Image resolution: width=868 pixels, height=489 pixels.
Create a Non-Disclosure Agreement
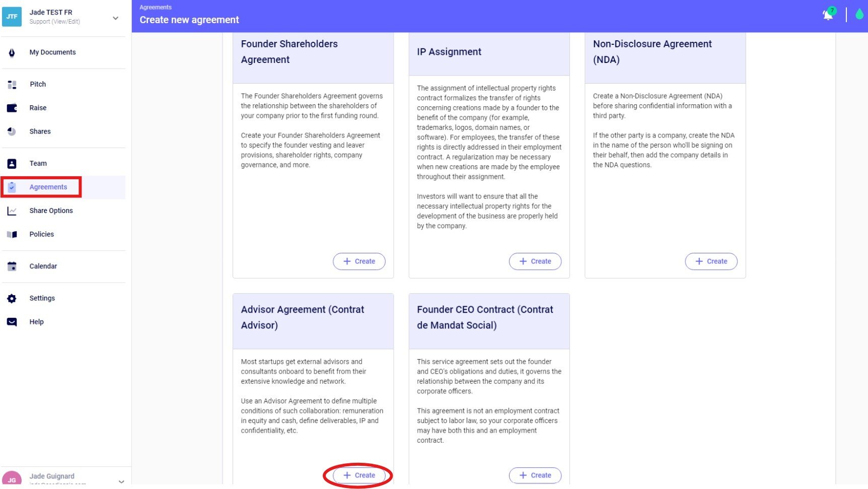pyautogui.click(x=711, y=261)
